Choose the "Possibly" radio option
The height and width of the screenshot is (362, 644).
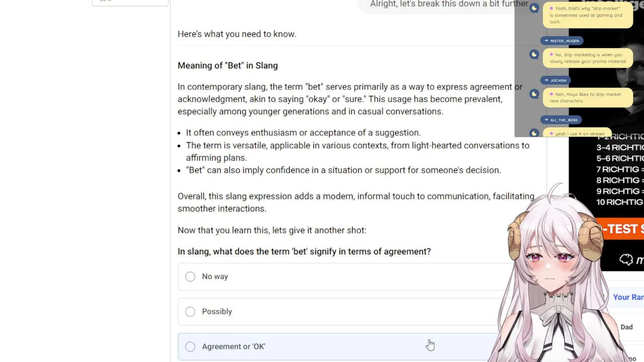coord(190,312)
